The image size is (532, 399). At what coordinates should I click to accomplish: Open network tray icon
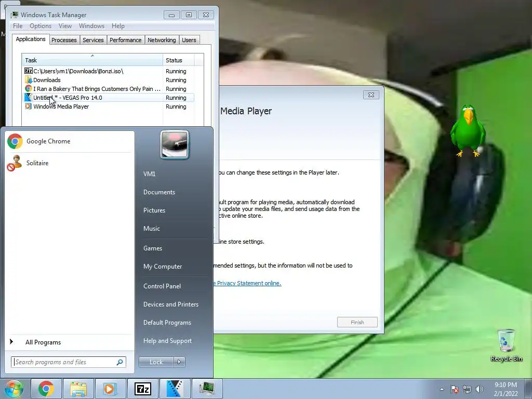point(467,389)
